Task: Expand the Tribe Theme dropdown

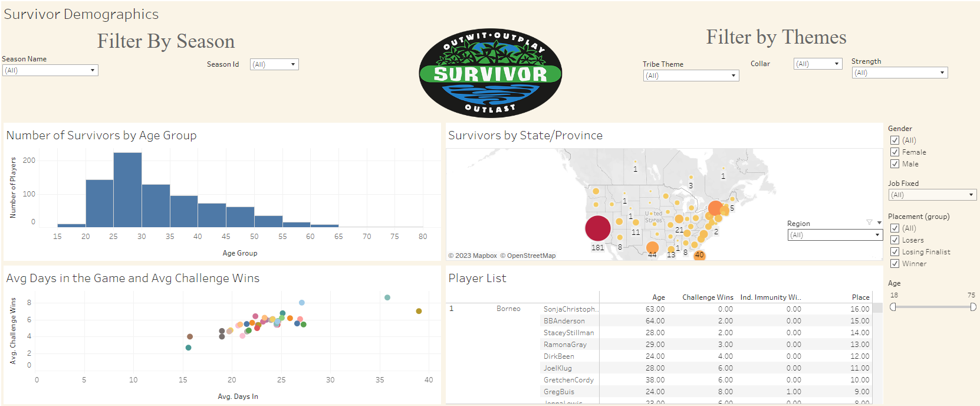Action: (x=691, y=76)
